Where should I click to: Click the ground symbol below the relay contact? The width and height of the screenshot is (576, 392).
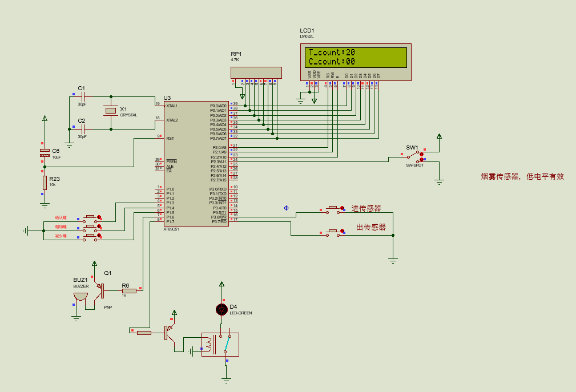pos(226,380)
